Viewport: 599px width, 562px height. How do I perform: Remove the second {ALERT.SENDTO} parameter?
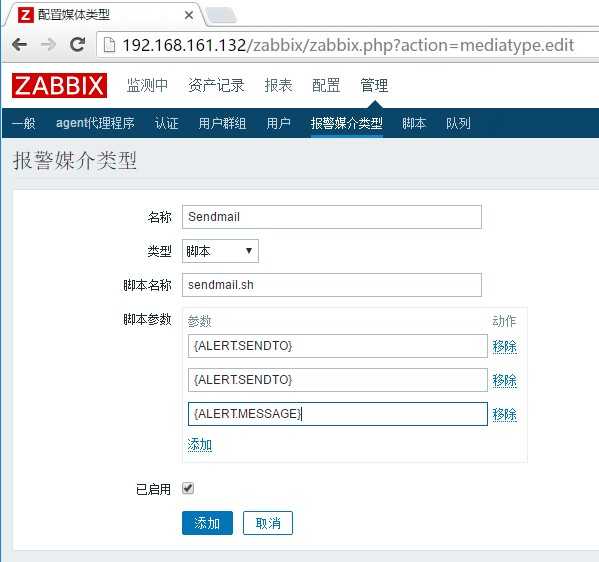[x=504, y=381]
